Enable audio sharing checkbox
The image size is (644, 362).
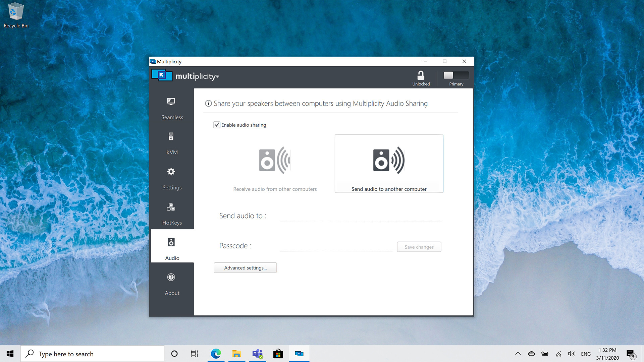[217, 125]
